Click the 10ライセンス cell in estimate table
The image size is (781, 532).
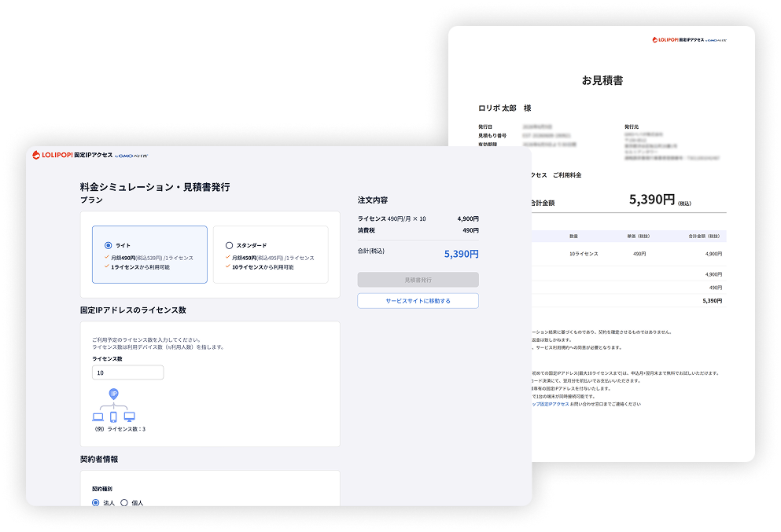coord(584,254)
